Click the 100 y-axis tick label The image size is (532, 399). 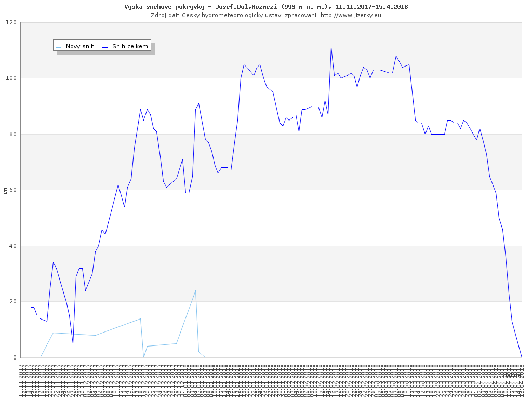[x=11, y=78]
